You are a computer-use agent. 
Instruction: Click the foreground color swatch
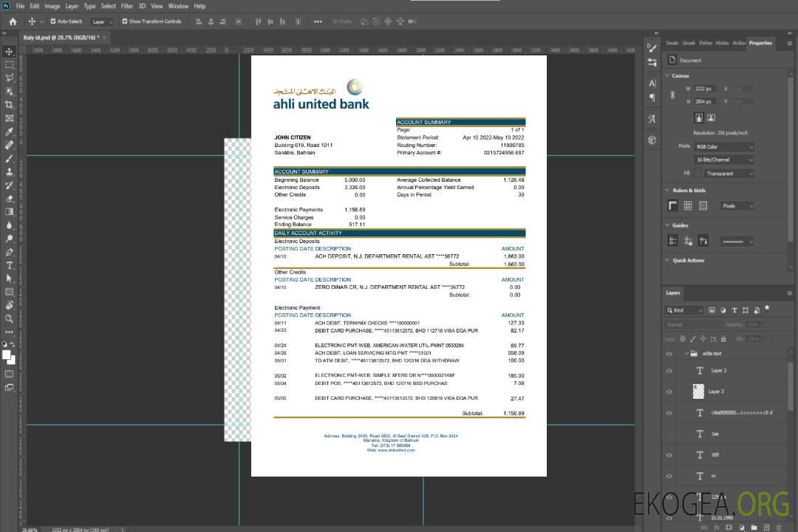(7, 355)
